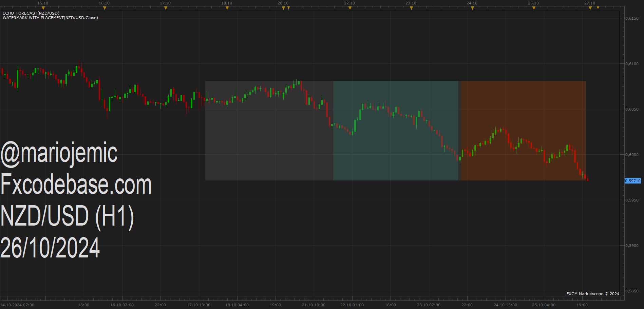Click the 27.10 date label on top axis

tap(590, 3)
